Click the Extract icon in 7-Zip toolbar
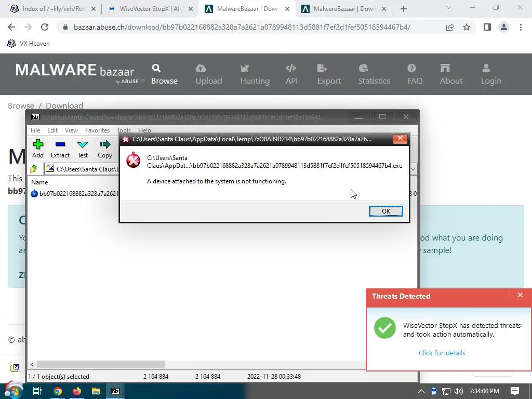This screenshot has height=399, width=532. pyautogui.click(x=60, y=149)
